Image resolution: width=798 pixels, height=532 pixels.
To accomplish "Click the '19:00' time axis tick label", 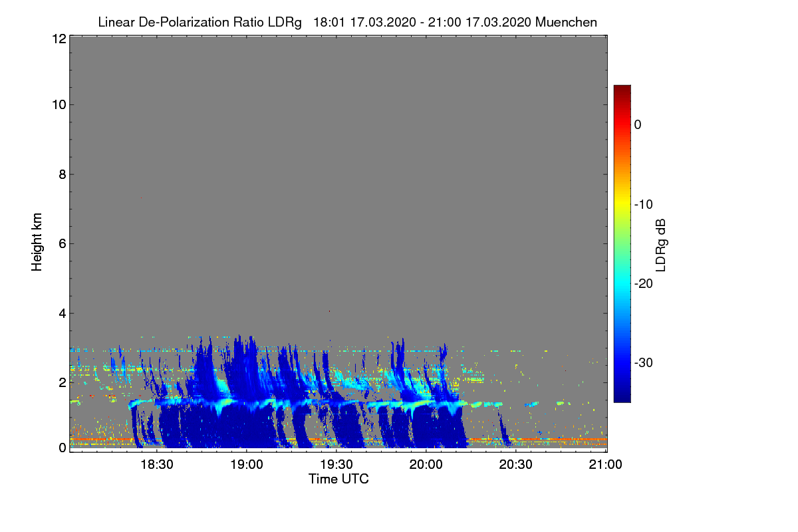I will click(247, 465).
